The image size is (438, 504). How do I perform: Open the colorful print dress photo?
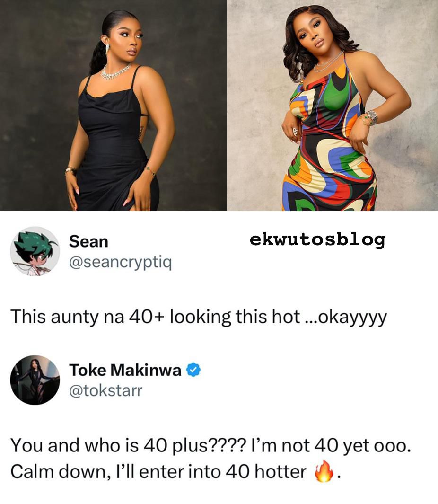[333, 106]
